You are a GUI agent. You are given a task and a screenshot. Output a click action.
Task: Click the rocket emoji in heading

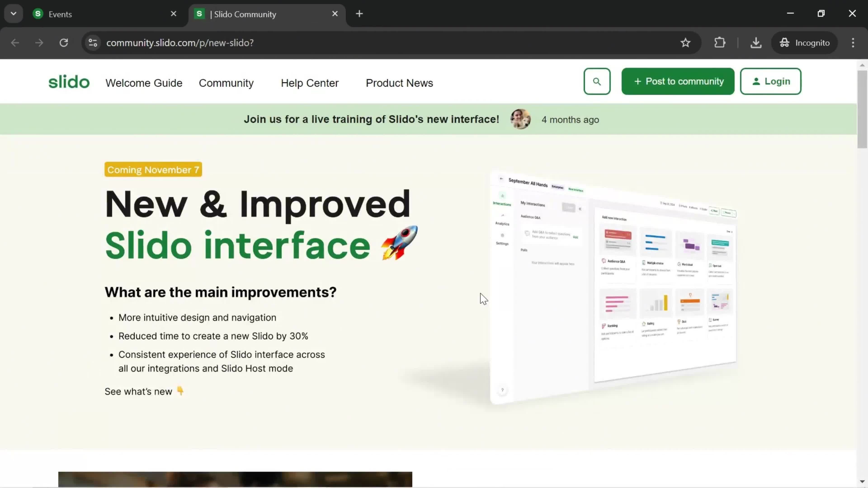pyautogui.click(x=399, y=243)
